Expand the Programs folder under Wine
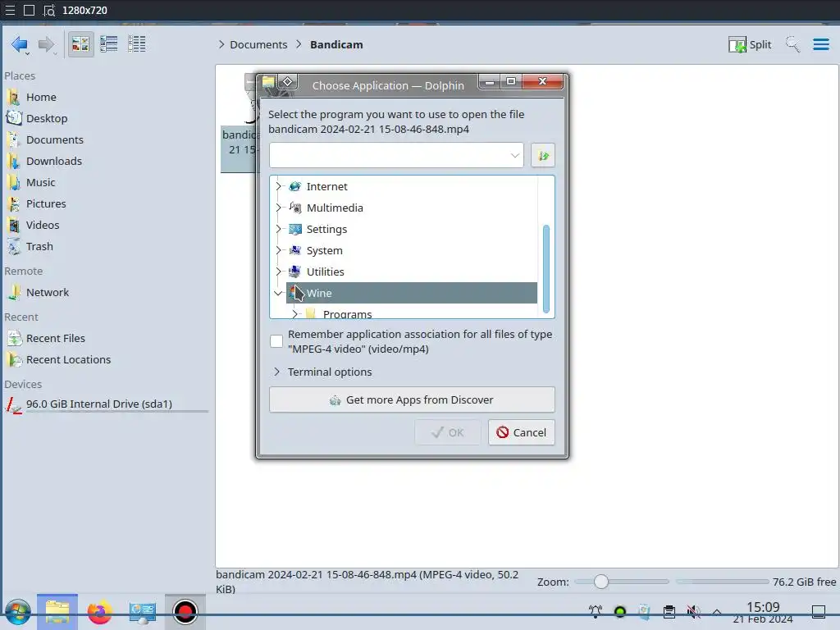The height and width of the screenshot is (630, 840). click(294, 314)
